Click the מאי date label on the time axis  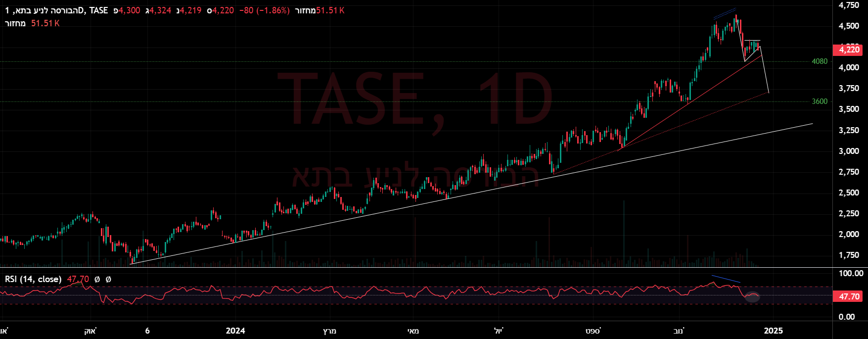[x=413, y=331]
